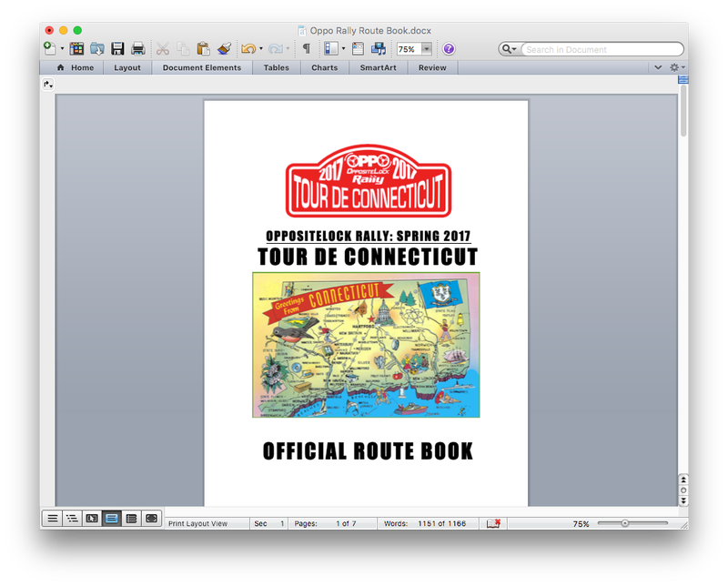Switch to the Review tab
Image resolution: width=728 pixels, height=586 pixels.
point(432,68)
